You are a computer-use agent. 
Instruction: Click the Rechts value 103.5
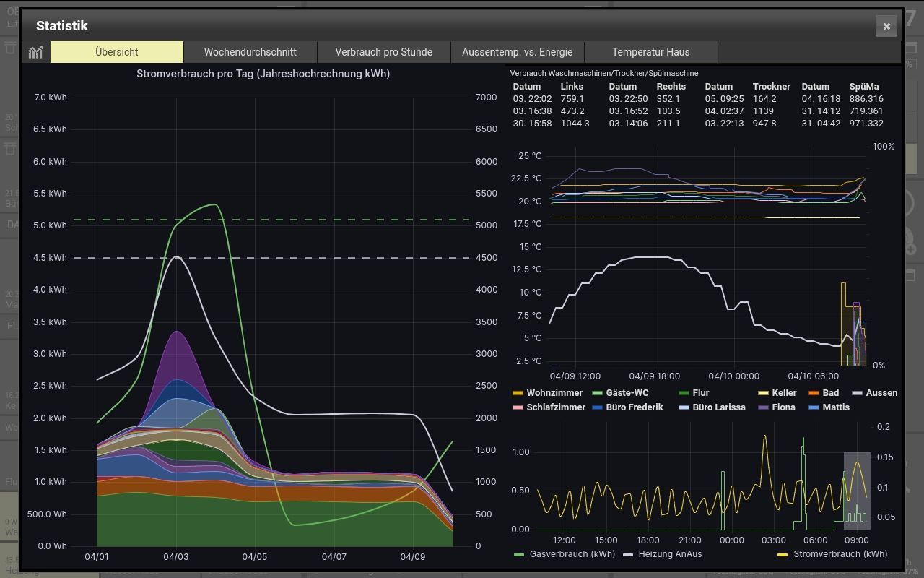(x=668, y=111)
